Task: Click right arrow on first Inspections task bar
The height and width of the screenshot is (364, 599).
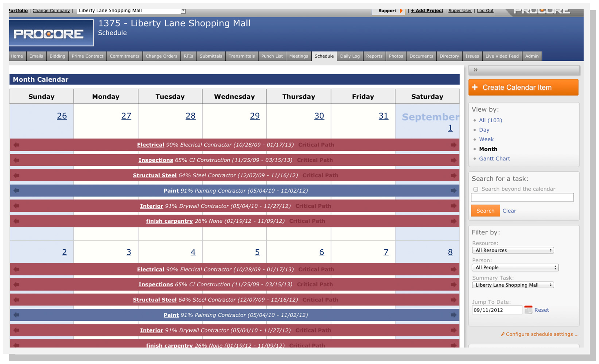Action: (453, 160)
